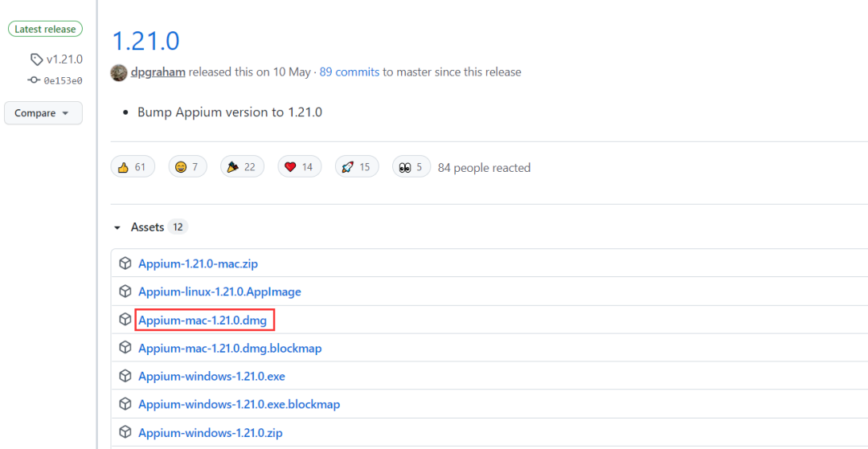Toggle the thumbs up reaction with 61
Screen dimensions: 868x449
tap(133, 167)
